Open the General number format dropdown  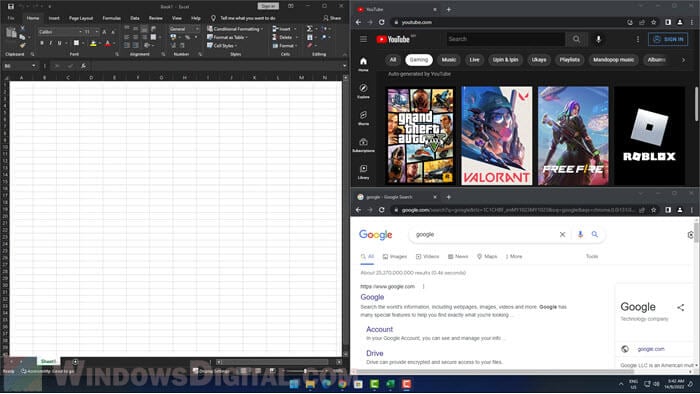click(x=197, y=29)
